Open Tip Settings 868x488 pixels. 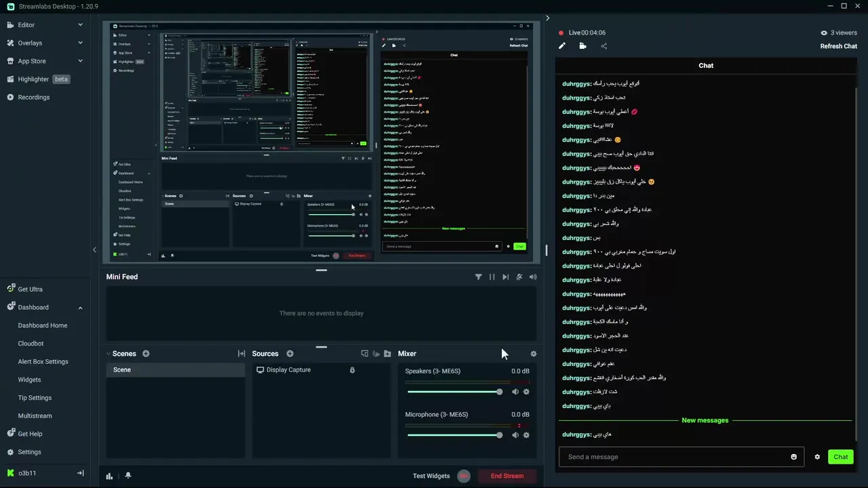(35, 398)
